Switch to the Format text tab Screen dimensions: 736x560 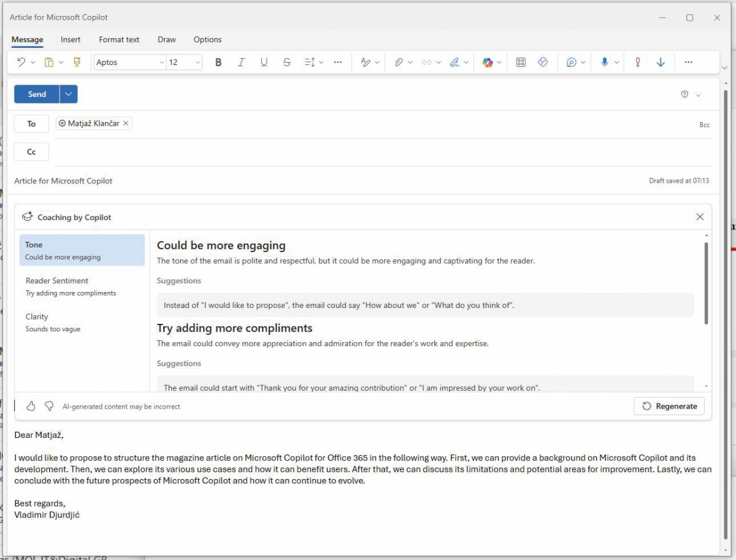(x=119, y=40)
